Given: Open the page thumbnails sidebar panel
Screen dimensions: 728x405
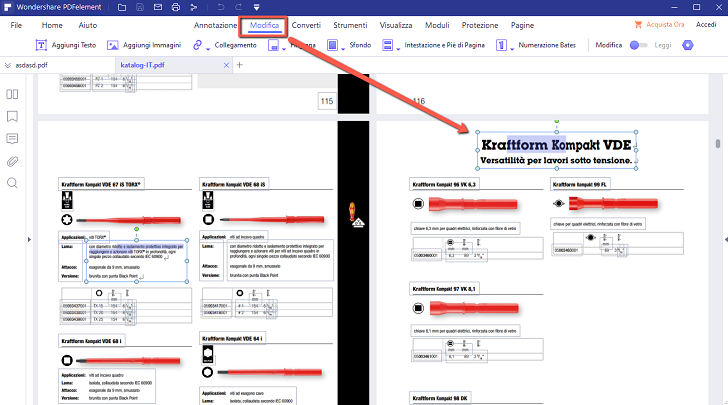Looking at the screenshot, I should tap(13, 94).
